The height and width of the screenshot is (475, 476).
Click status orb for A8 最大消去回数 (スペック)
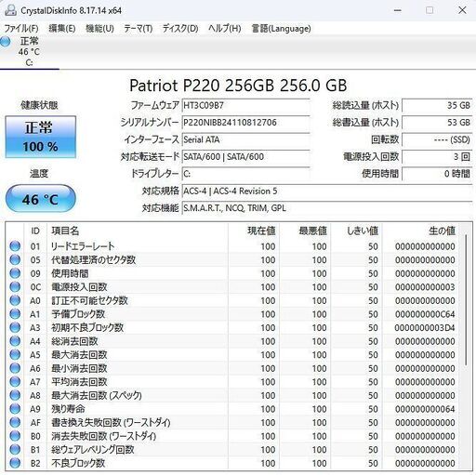[15, 395]
